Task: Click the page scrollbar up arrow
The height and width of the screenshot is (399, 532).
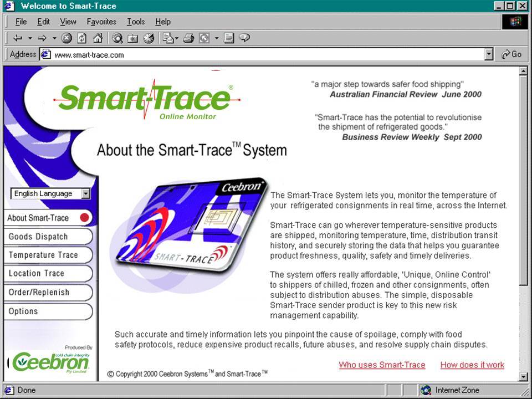Action: 523,71
